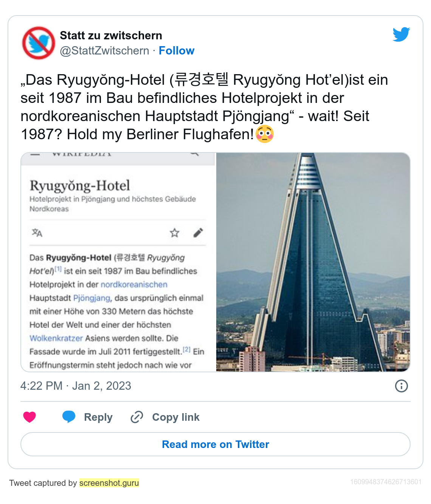This screenshot has height=504, width=431.
Task: Click the star watchlist icon in screenshot
Action: pos(174,233)
